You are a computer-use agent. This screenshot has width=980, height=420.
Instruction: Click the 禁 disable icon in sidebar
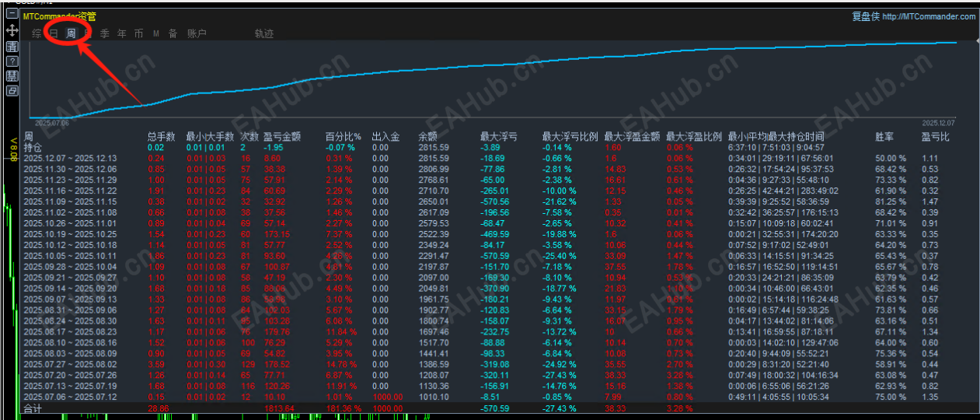(x=12, y=76)
